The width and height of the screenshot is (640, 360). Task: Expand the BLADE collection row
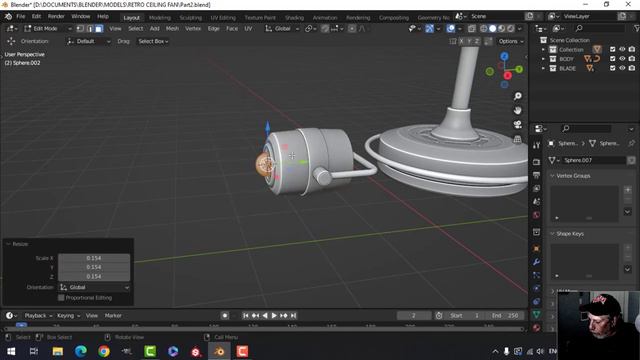(543, 68)
